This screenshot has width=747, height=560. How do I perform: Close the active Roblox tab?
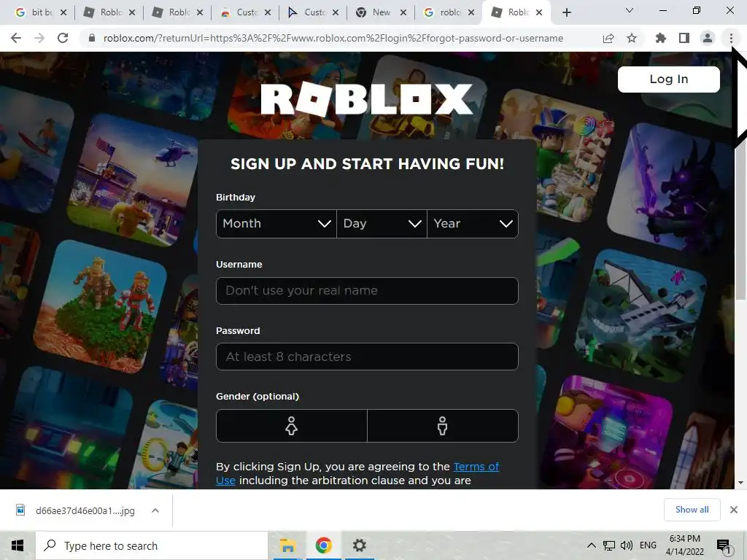(539, 12)
